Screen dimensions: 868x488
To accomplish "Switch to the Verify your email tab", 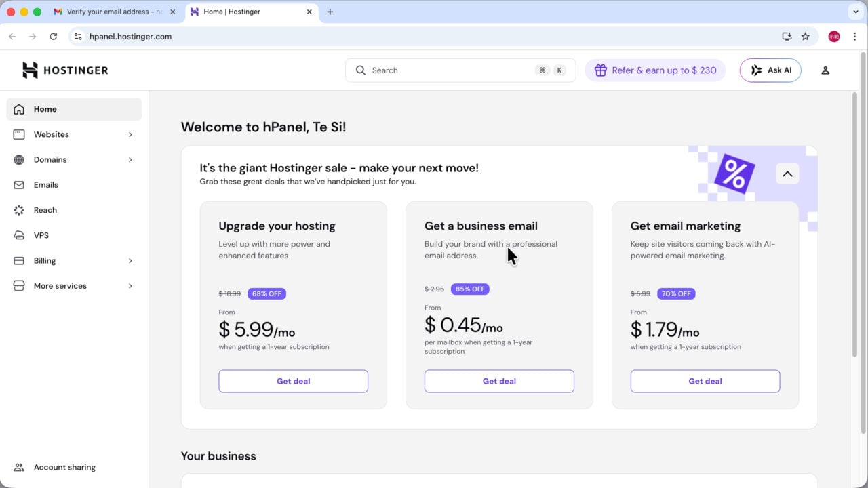I will [115, 12].
